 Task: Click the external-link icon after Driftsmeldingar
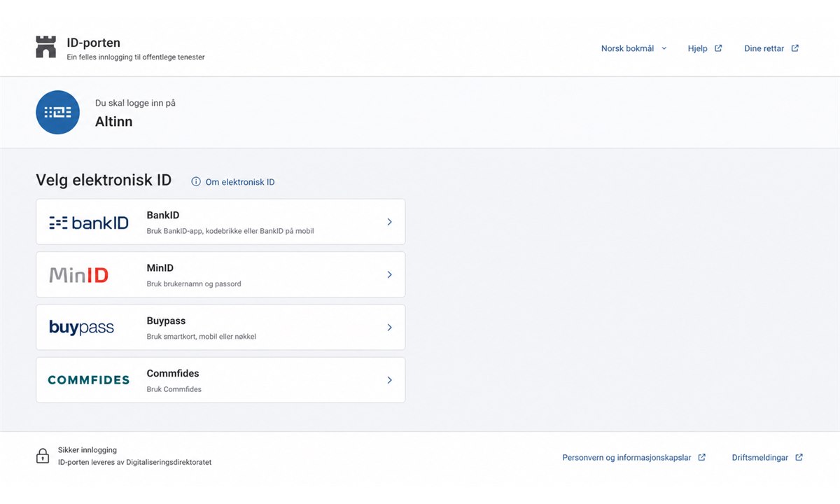(799, 458)
